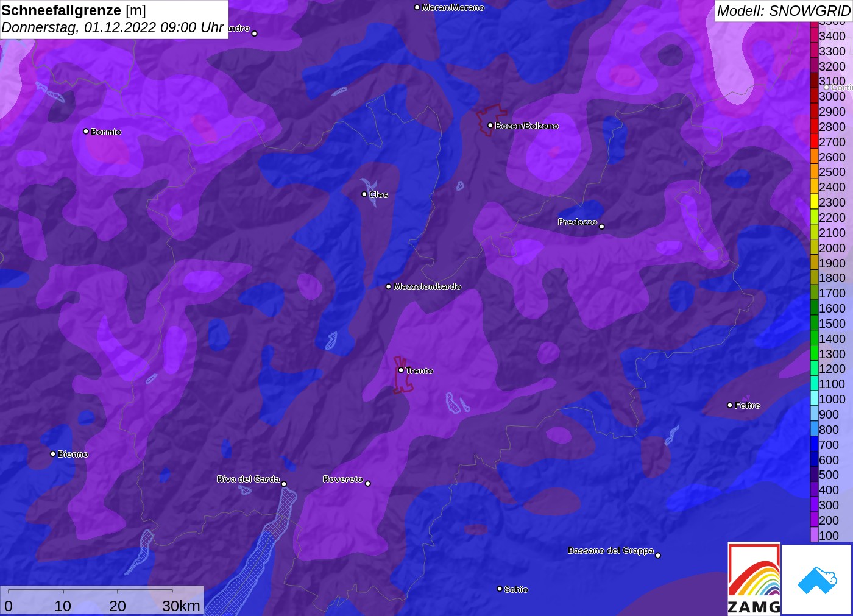Click the Schio label text

(516, 589)
